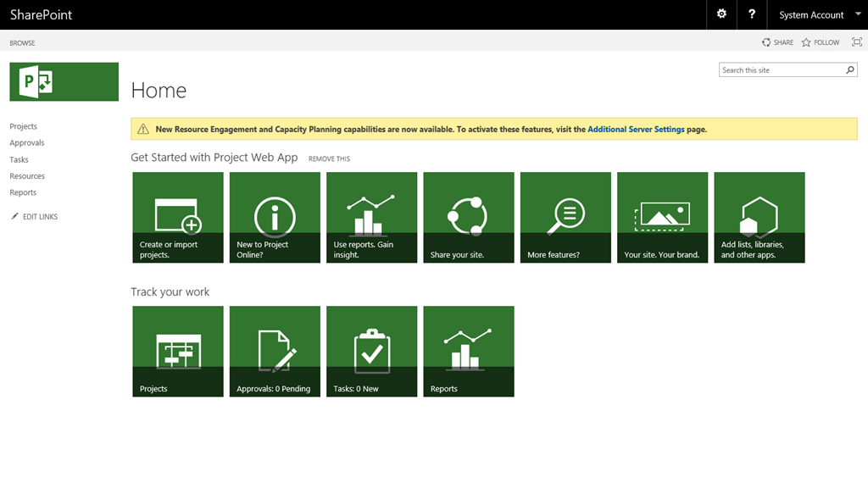Toggle focus on content mode icon
The width and height of the screenshot is (868, 483).
tap(856, 42)
